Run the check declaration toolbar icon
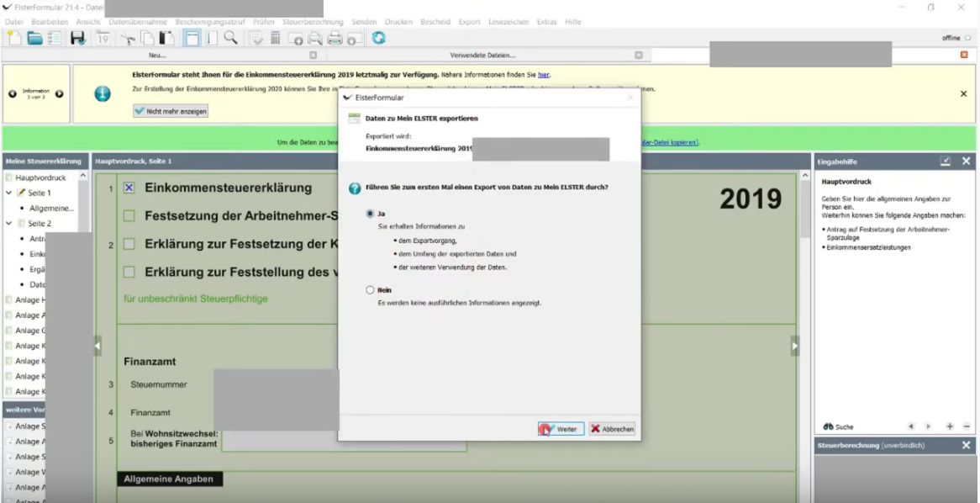 point(256,38)
